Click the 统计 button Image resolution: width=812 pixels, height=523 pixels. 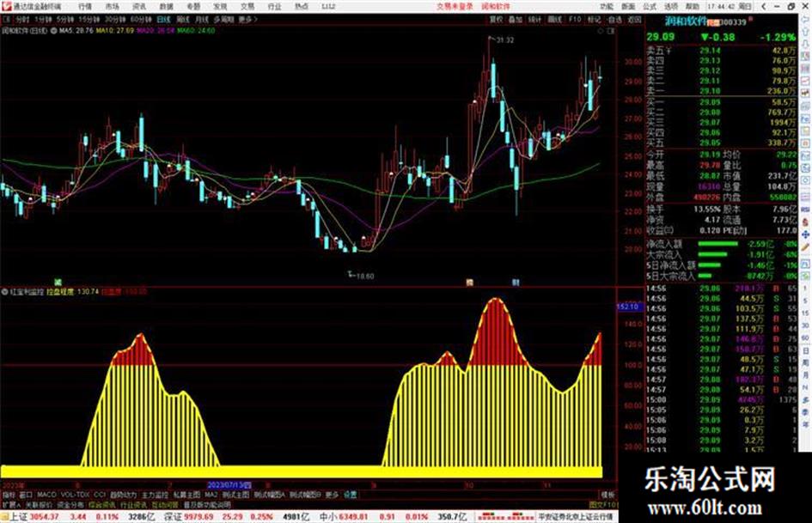tap(535, 19)
